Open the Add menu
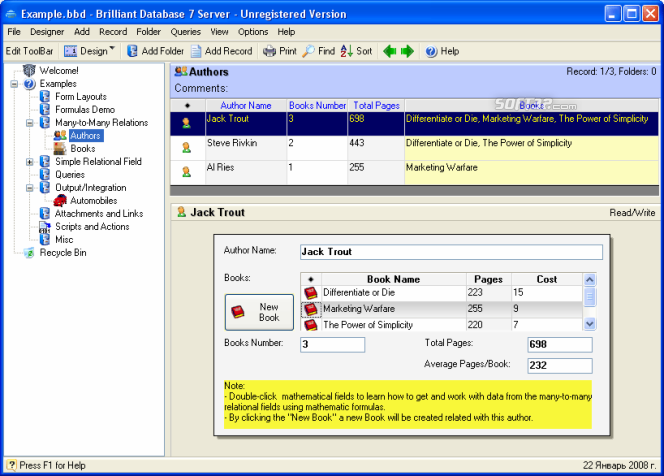Viewport: 664px width, 476px height. point(82,32)
